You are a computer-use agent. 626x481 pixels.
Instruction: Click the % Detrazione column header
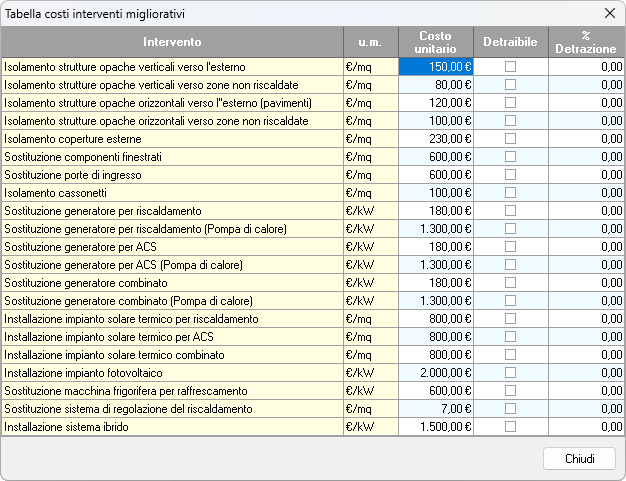click(x=586, y=42)
